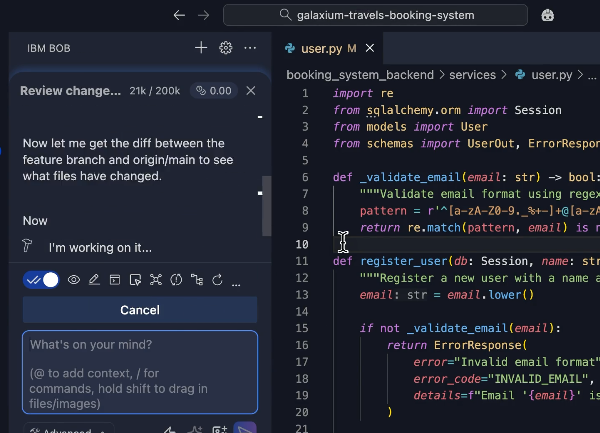Toggle subtasks tree icon

(x=197, y=280)
